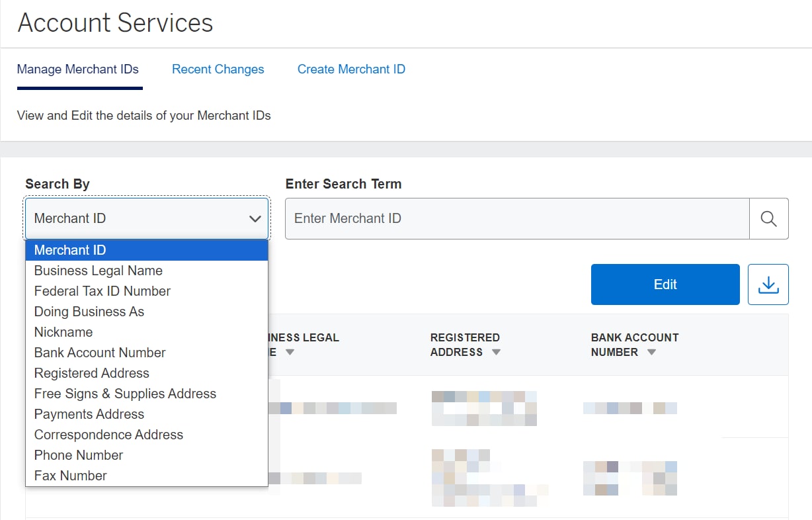Select Business Legal Name search option
Screen dimensions: 812x520
[98, 271]
